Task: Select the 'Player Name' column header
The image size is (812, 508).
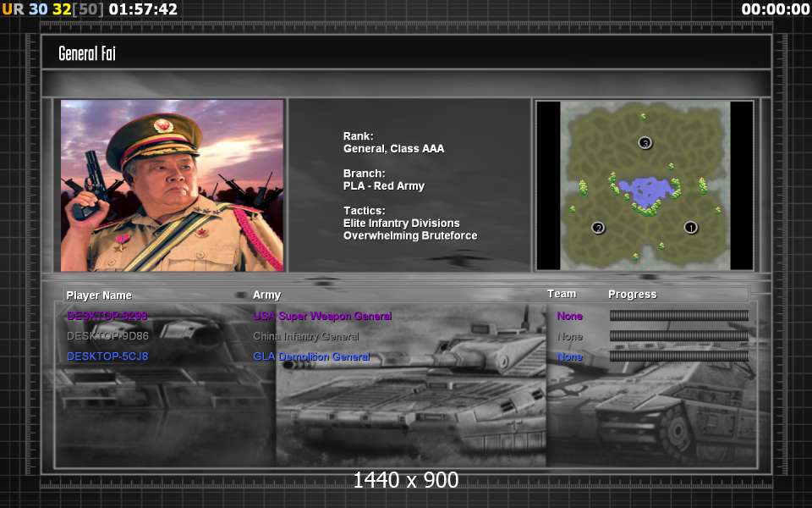Action: 99,295
